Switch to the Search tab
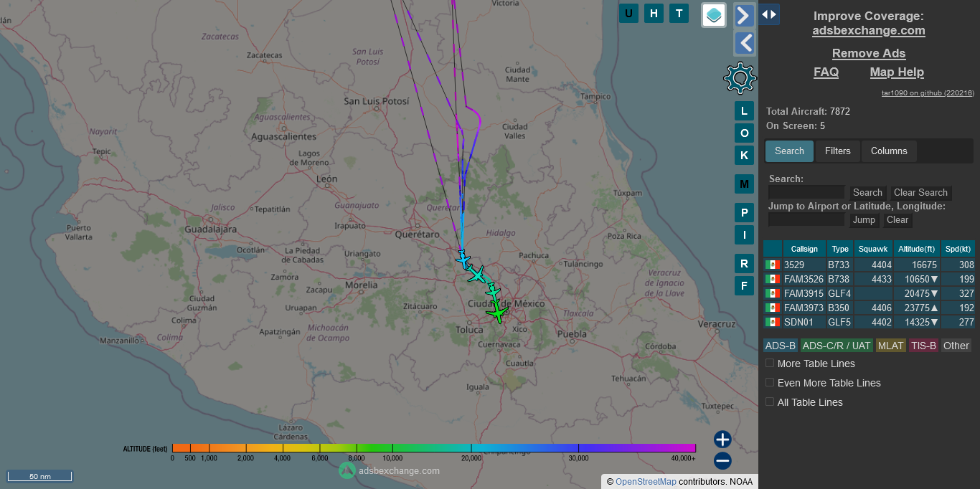This screenshot has width=980, height=489. coord(789,151)
